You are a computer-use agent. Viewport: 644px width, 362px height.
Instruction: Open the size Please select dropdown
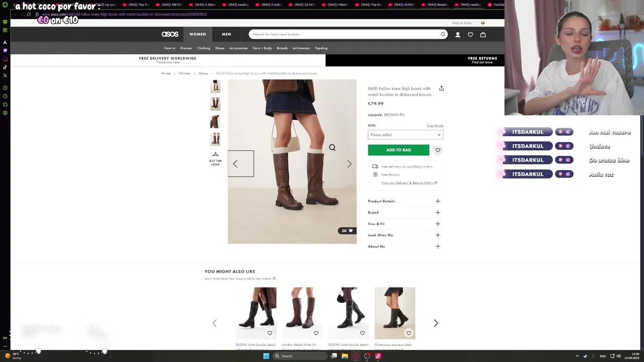click(406, 135)
